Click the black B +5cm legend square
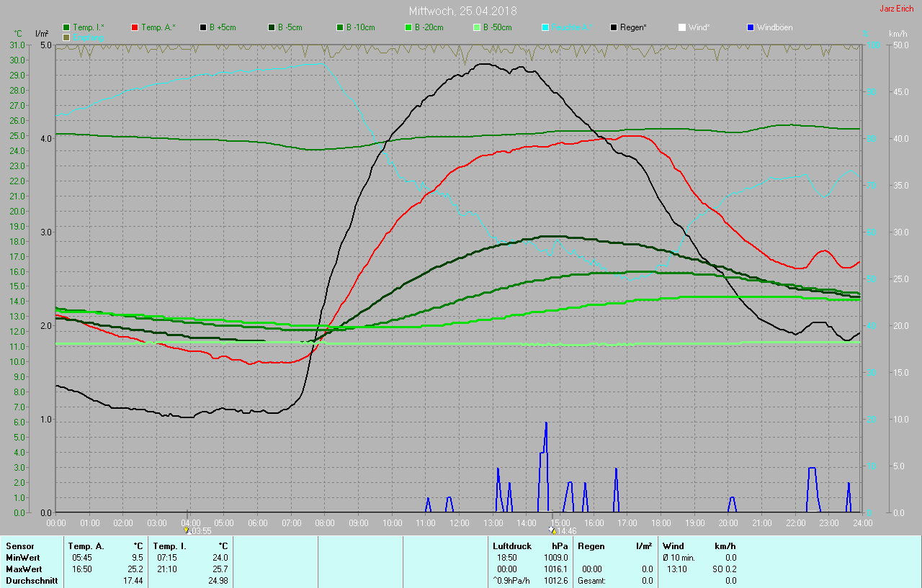Viewport: 922px width, 588px height. click(x=203, y=27)
